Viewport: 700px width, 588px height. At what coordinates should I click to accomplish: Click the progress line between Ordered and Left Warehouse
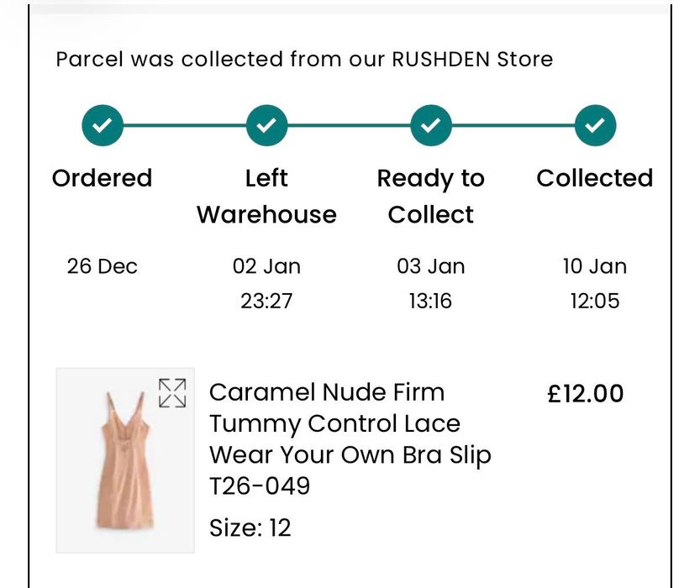[x=185, y=126]
